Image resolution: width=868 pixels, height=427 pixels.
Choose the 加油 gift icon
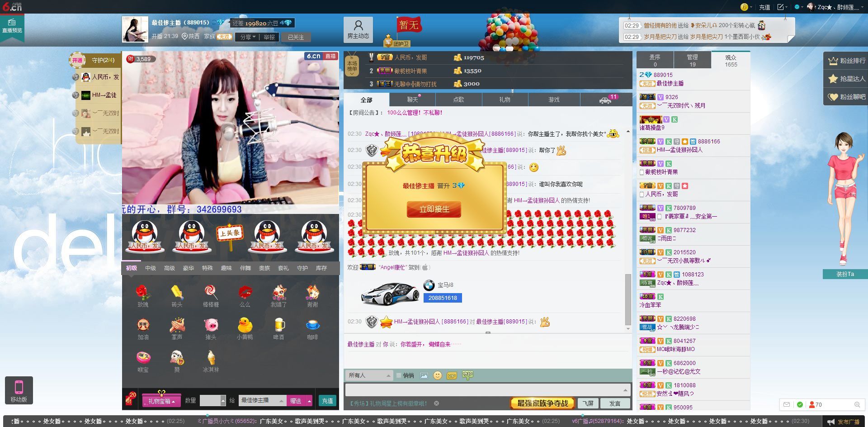(x=143, y=325)
